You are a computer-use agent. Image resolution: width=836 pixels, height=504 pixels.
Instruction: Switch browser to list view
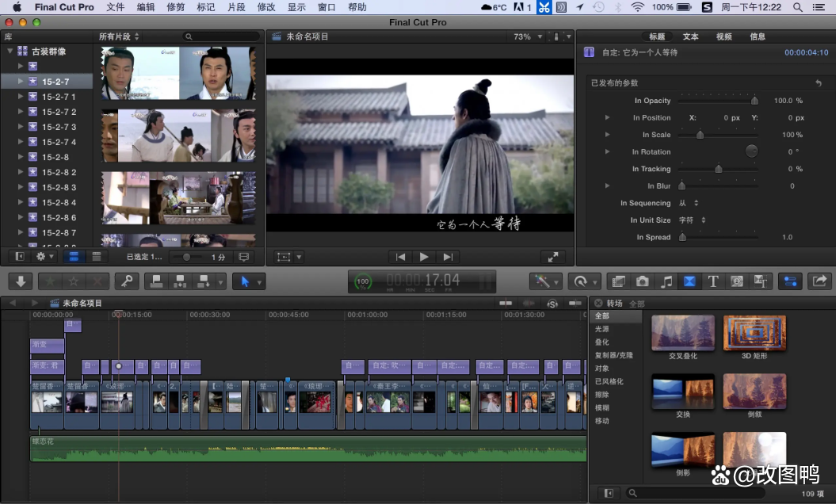(x=96, y=257)
